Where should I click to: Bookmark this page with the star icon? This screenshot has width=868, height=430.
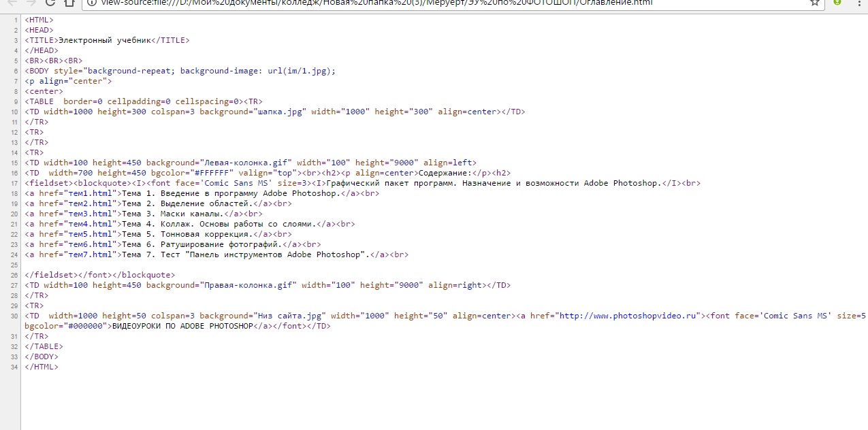(x=815, y=3)
